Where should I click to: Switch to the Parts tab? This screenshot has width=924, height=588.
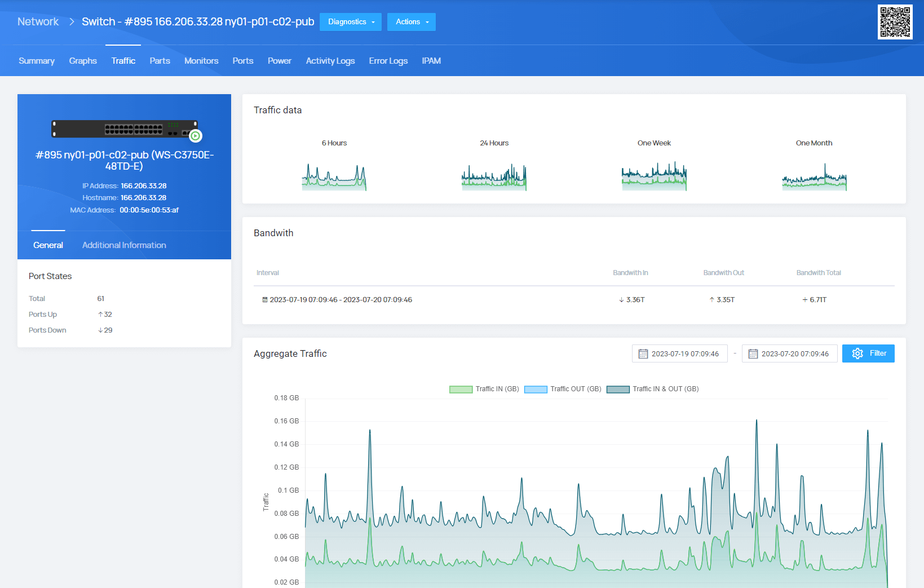pyautogui.click(x=160, y=61)
